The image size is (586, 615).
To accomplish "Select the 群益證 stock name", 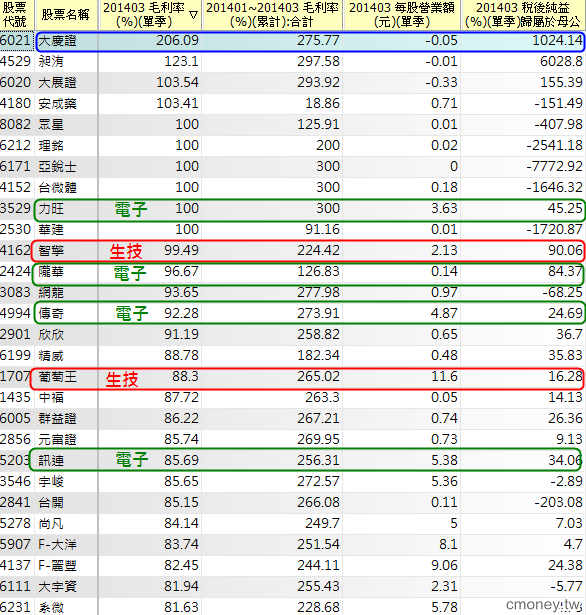I will tap(57, 419).
